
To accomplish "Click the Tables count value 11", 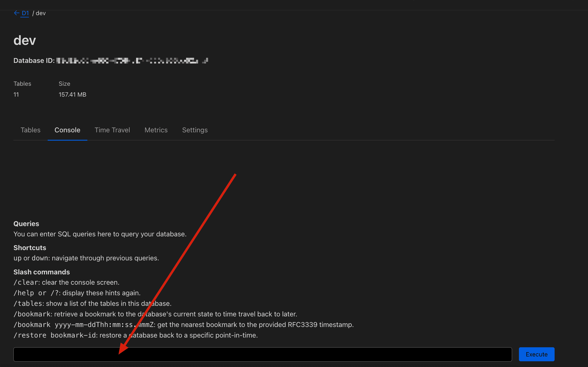I will 16,95.
